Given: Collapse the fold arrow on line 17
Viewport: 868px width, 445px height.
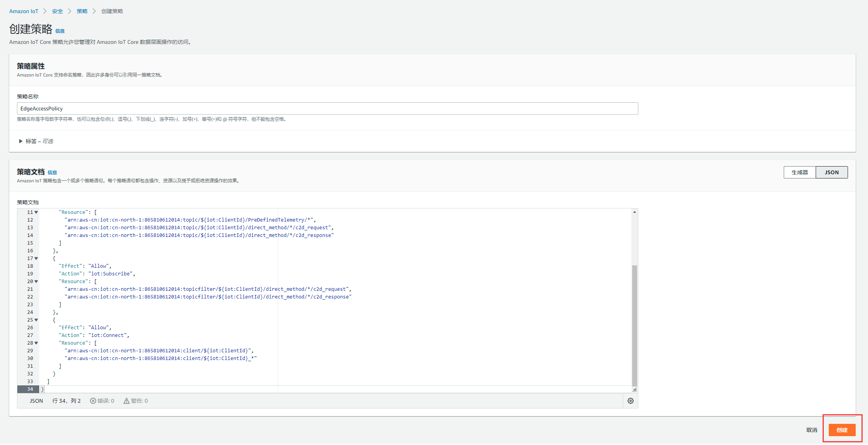Looking at the screenshot, I should point(36,258).
